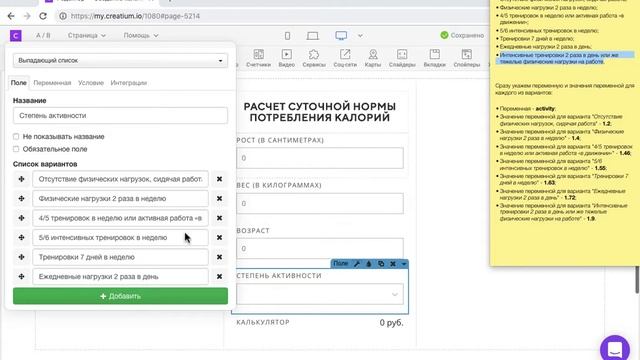Edit option text Физические нагрузки 2 раза в неделю
The width and height of the screenshot is (640, 360).
120,198
